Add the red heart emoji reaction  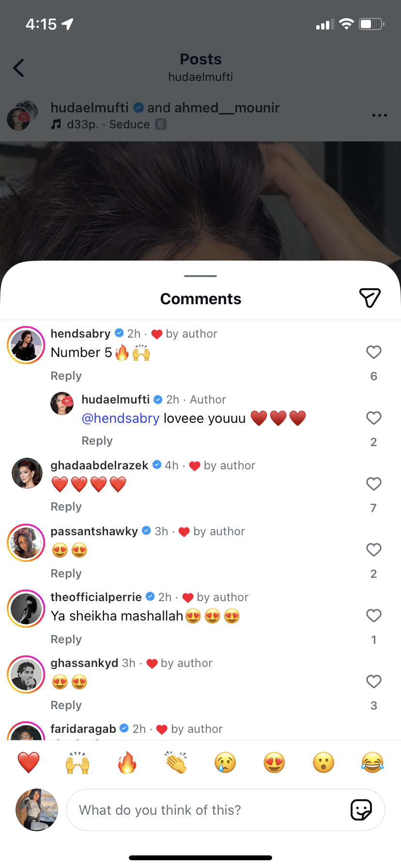pos(29,763)
